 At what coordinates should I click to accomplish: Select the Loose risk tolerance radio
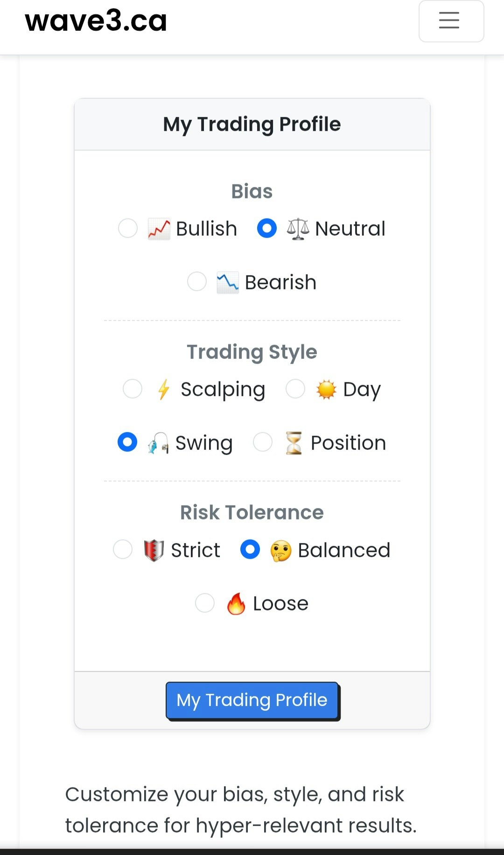(x=205, y=603)
